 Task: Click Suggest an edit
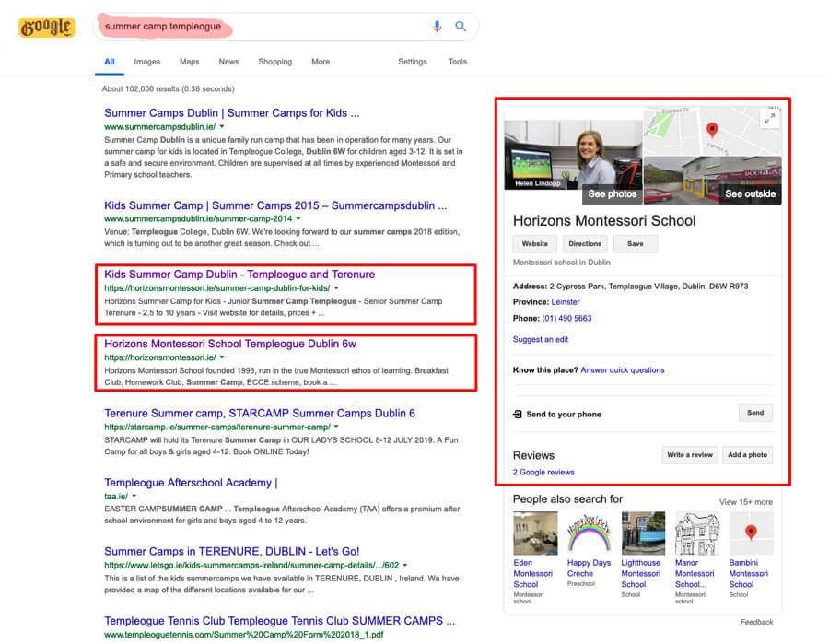pyautogui.click(x=541, y=339)
